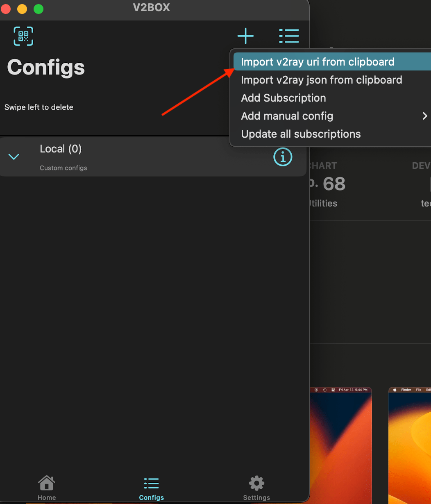Minimize the V2BOX window

coord(22,9)
